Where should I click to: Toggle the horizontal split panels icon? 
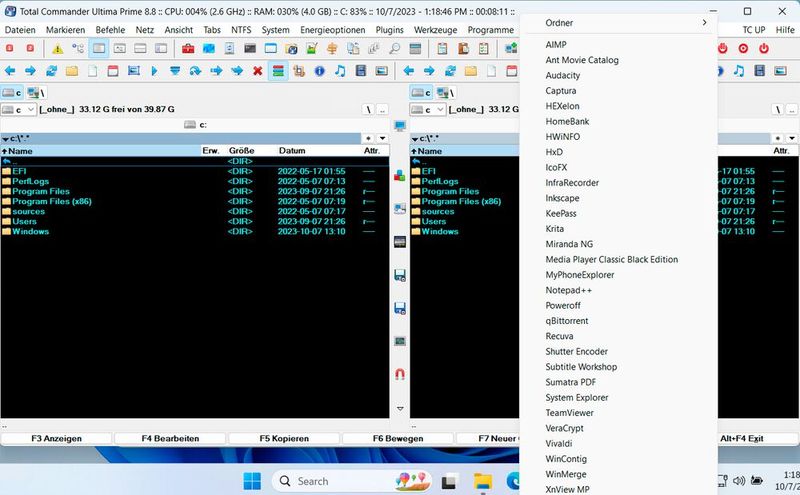140,48
